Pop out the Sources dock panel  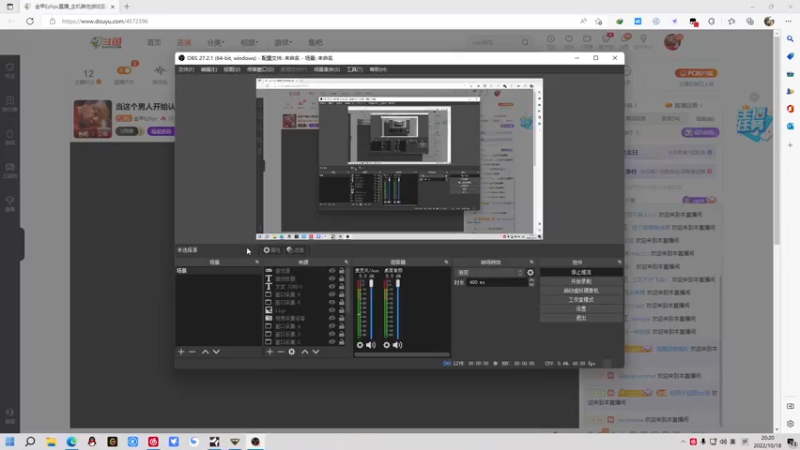346,262
